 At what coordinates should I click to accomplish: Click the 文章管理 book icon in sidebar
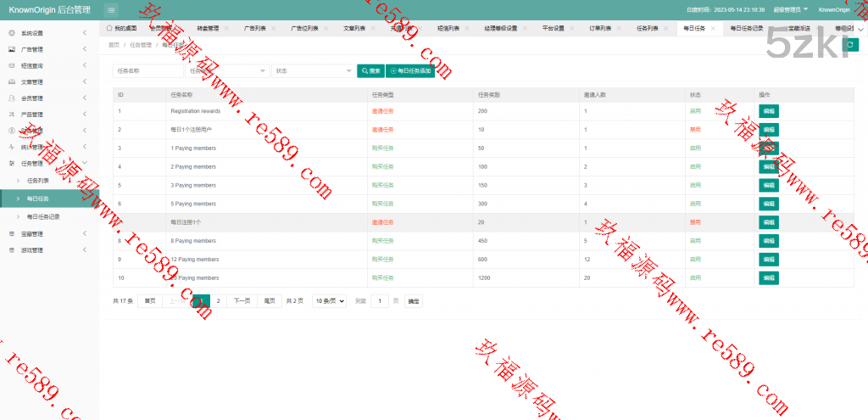click(x=12, y=81)
